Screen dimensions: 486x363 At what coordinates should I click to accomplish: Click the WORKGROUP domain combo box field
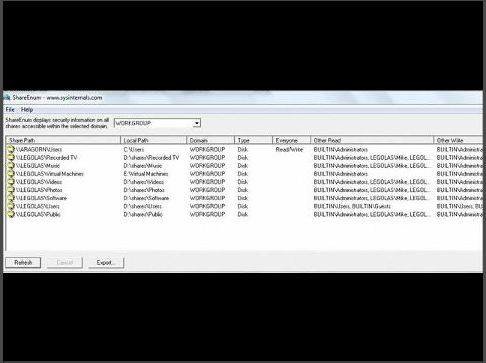[x=157, y=123]
